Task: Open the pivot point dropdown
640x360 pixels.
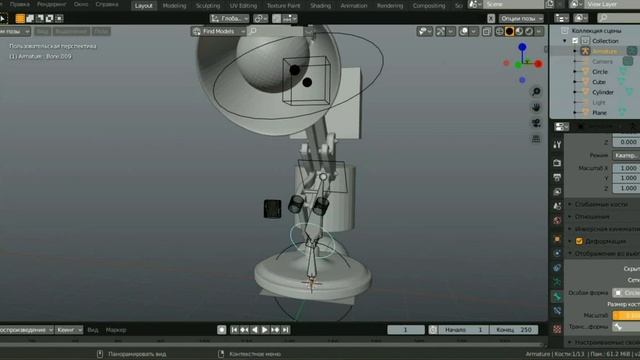Action: pos(260,18)
